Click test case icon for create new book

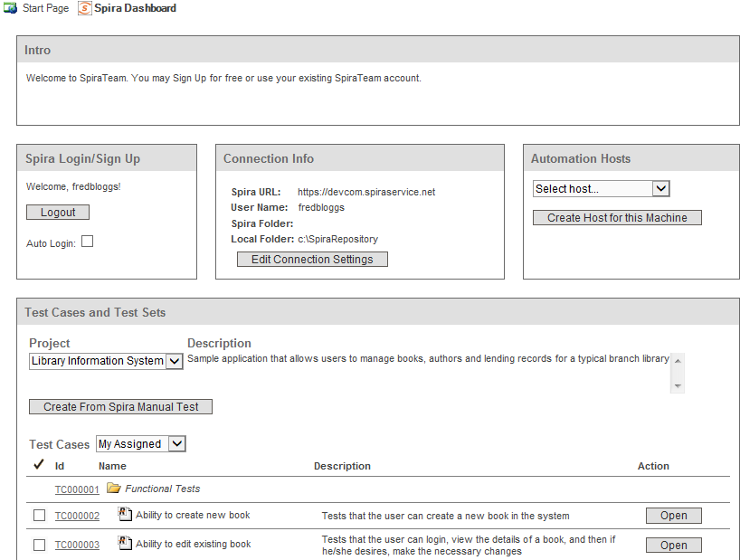tap(125, 515)
